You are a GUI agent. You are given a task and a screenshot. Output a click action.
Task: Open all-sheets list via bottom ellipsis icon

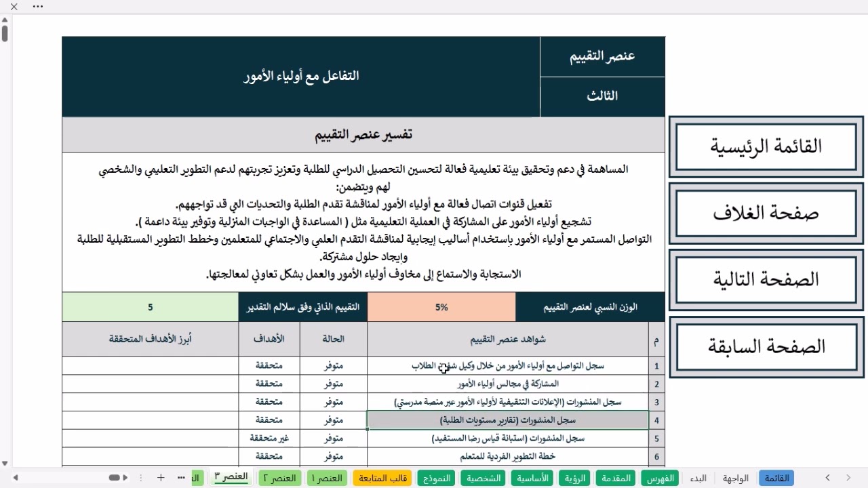click(181, 478)
